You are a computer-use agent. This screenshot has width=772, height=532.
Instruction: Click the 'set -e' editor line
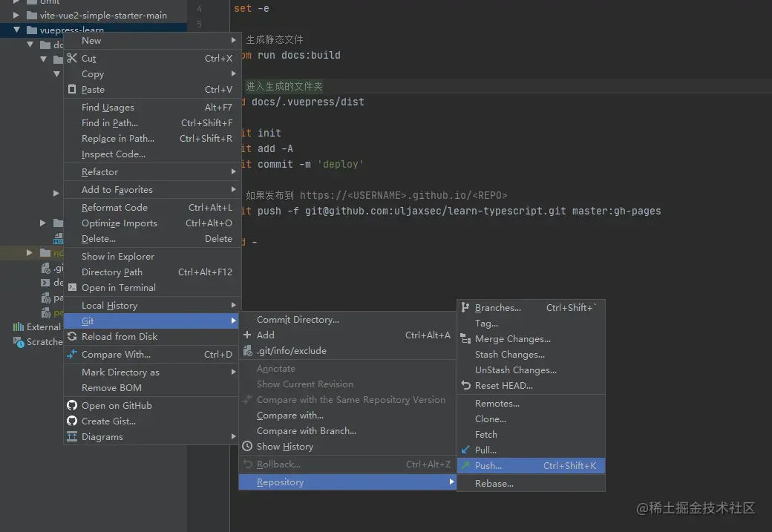pyautogui.click(x=252, y=8)
